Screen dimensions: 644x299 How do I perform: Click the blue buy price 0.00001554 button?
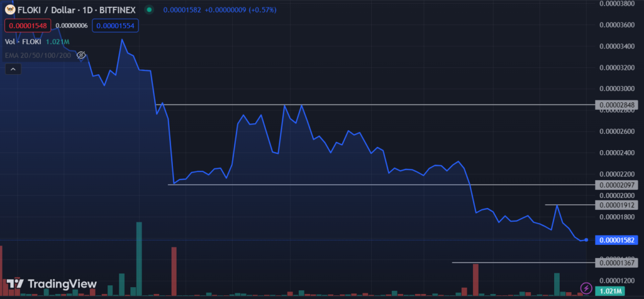pos(116,26)
